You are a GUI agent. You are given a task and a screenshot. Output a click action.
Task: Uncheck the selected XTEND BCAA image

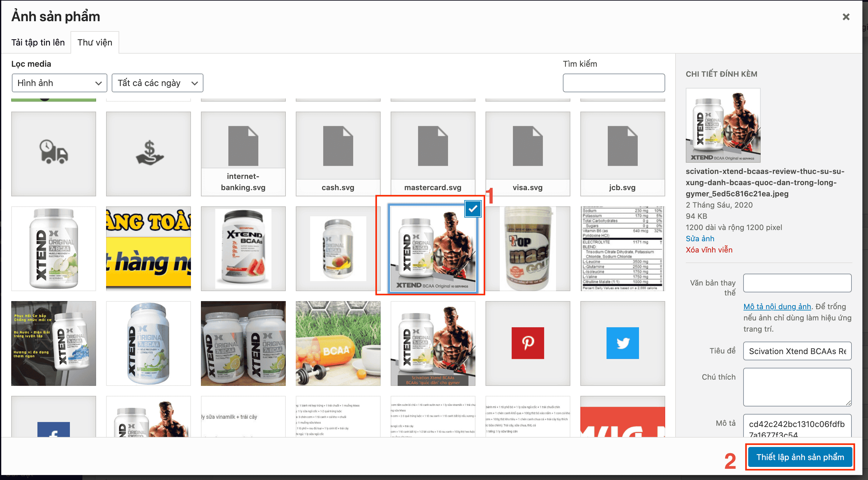[x=473, y=209]
